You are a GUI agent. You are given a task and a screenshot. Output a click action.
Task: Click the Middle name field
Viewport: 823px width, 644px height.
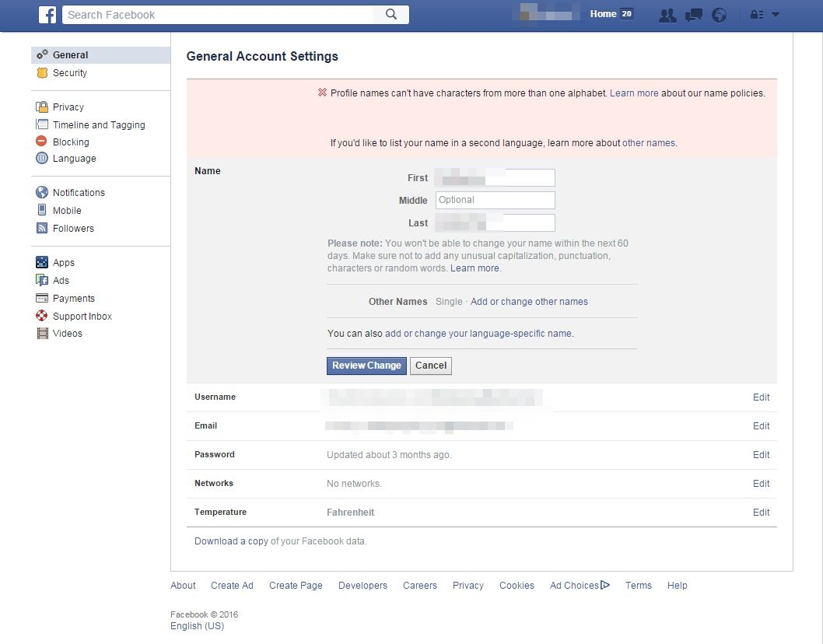point(495,200)
